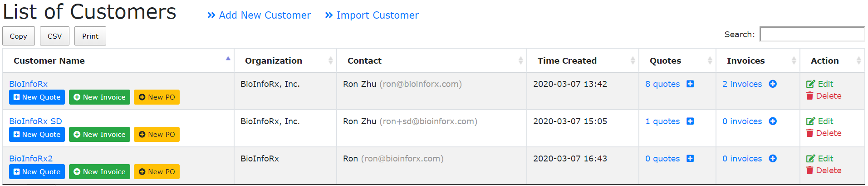The height and width of the screenshot is (186, 868).
Task: Click the Edit pencil icon for BioInfoRx2
Action: (x=810, y=159)
